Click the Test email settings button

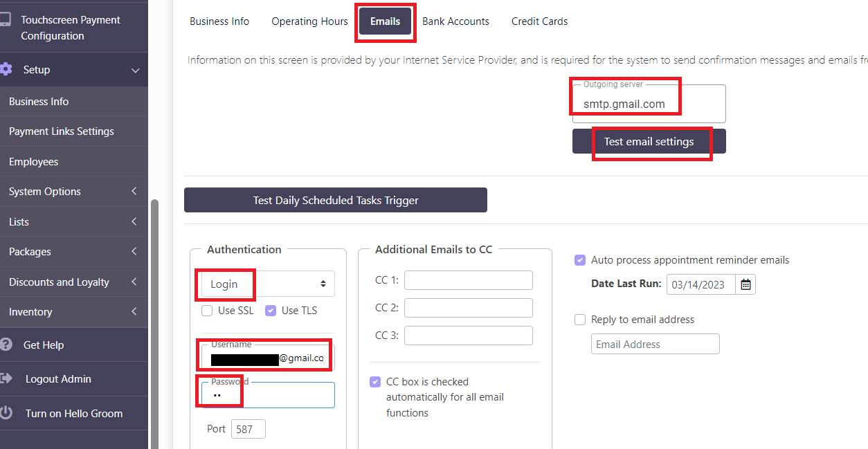[x=649, y=141]
